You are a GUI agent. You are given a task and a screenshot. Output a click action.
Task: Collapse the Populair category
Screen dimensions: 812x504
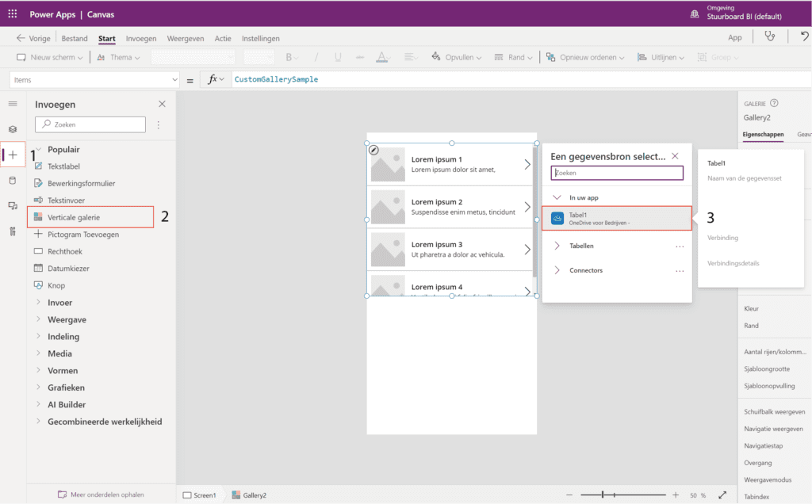[38, 150]
